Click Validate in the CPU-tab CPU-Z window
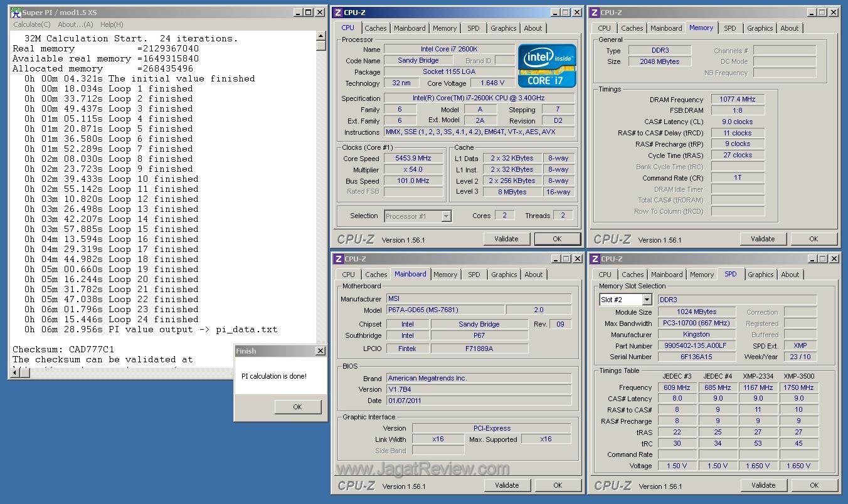 tap(506, 239)
